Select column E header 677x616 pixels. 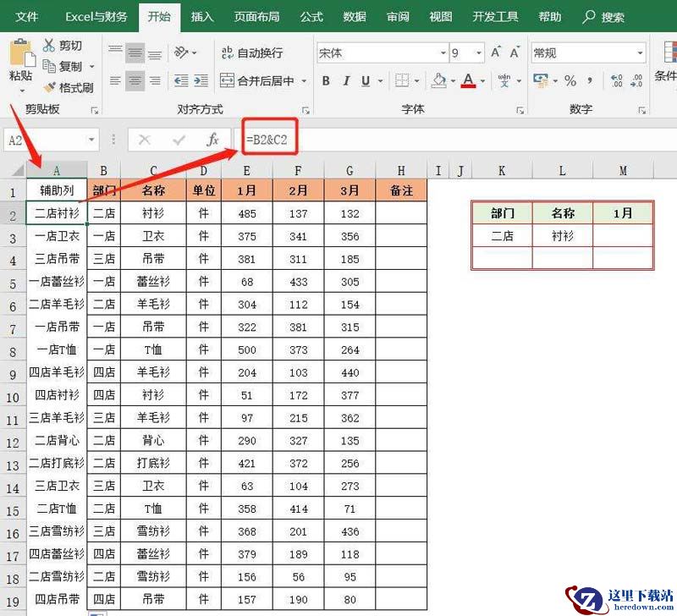click(x=247, y=171)
